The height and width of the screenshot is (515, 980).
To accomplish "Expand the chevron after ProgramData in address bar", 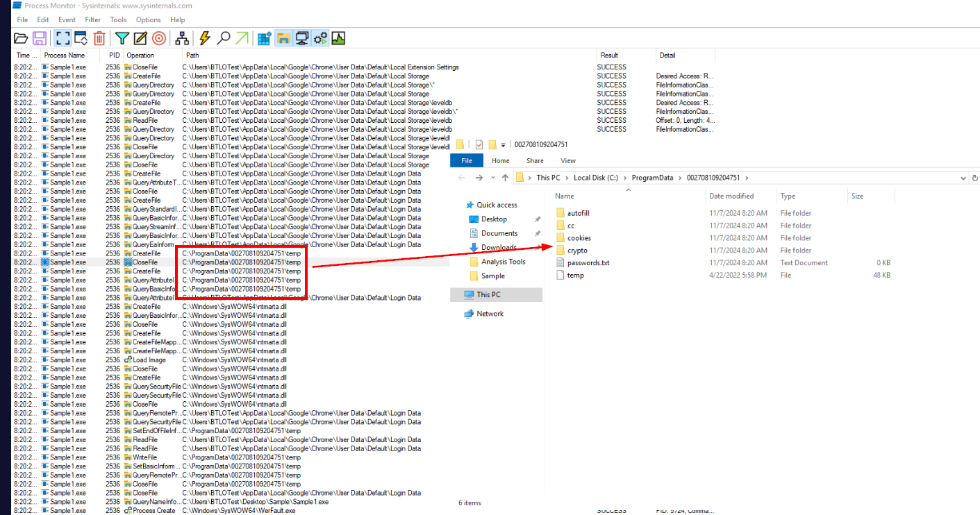I will click(680, 178).
